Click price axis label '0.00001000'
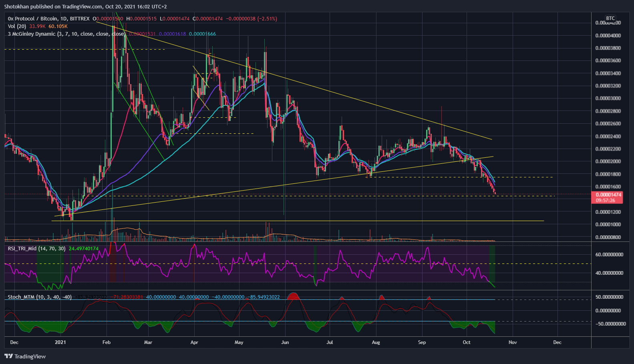The image size is (634, 364). click(x=608, y=225)
